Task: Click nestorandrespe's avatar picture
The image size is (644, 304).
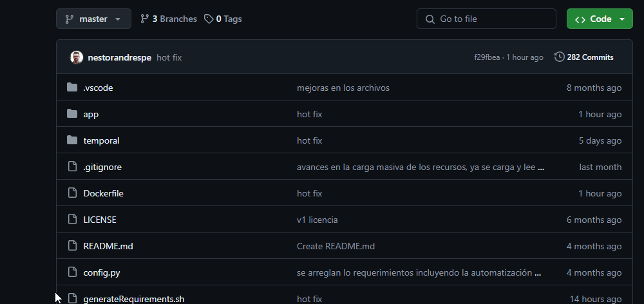Action: [77, 57]
